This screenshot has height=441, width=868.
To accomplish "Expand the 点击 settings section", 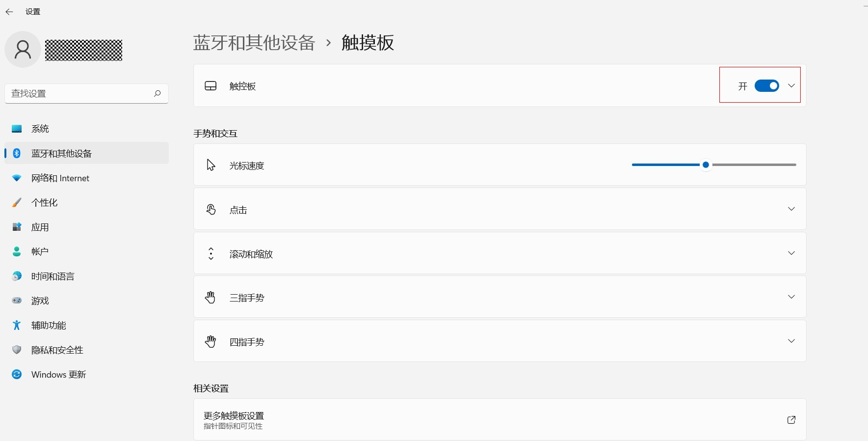I will point(791,209).
